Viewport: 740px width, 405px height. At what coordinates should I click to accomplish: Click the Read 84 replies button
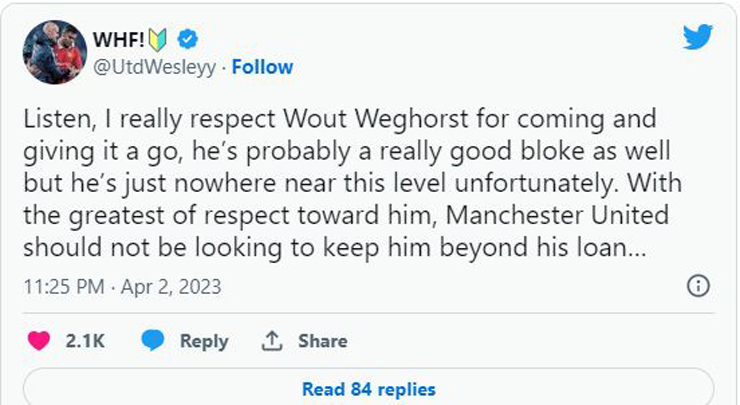click(368, 389)
